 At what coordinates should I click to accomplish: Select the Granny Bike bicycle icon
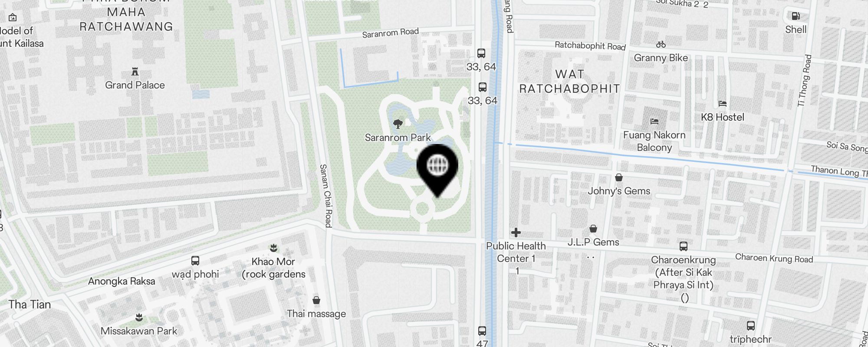pyautogui.click(x=661, y=44)
